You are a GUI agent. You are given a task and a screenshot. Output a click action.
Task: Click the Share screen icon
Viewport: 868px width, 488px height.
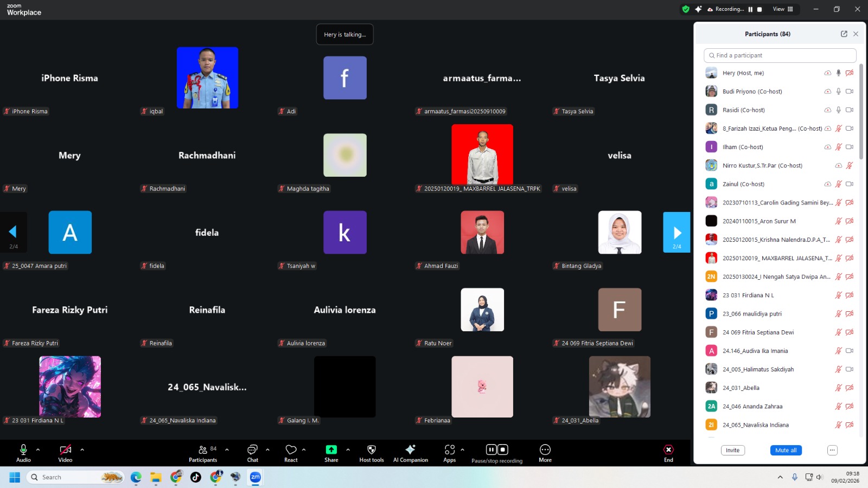tap(331, 450)
